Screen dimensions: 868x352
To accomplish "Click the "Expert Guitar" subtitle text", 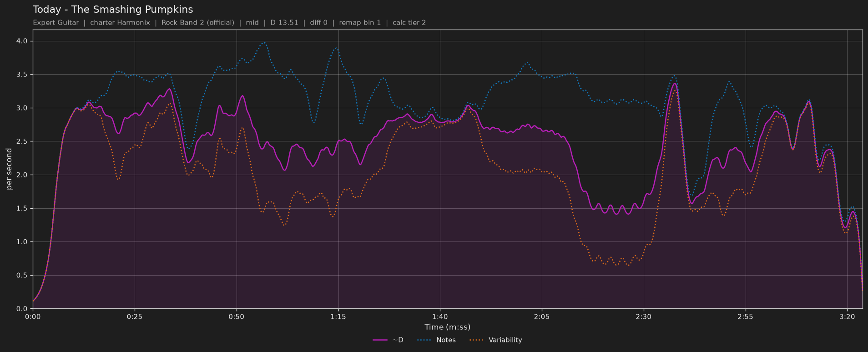I will click(56, 23).
